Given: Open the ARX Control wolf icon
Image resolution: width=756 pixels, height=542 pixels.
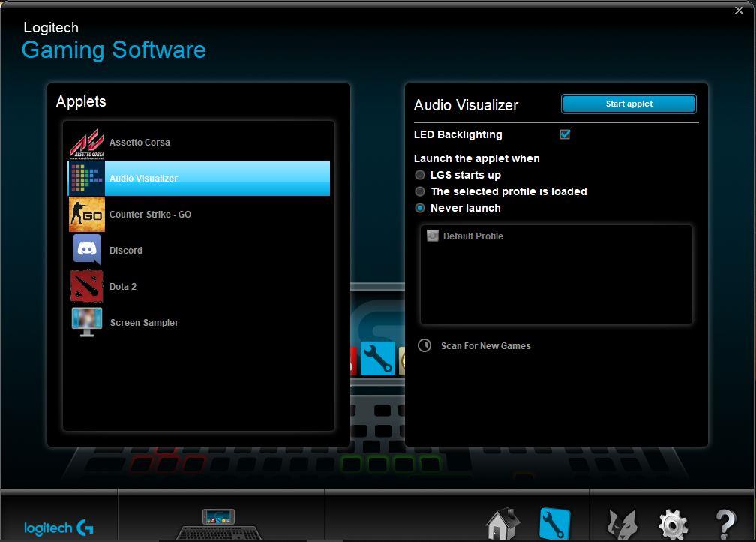Looking at the screenshot, I should 622,525.
